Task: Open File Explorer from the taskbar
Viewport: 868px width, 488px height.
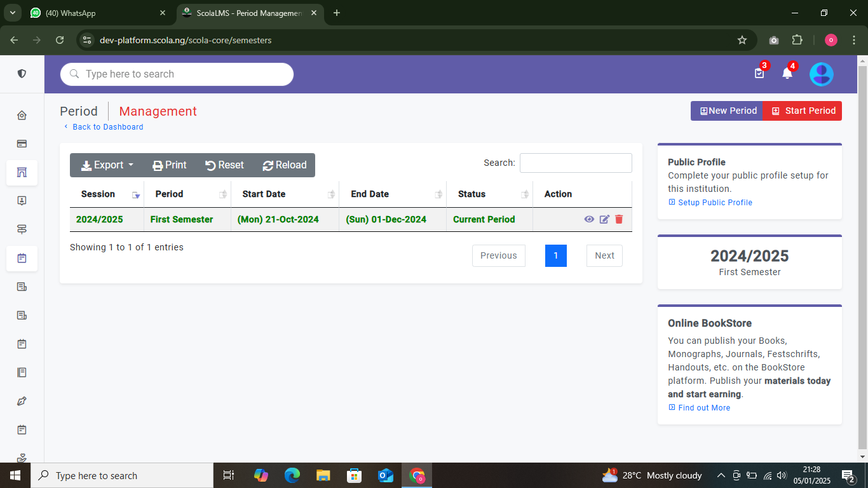Action: tap(323, 475)
